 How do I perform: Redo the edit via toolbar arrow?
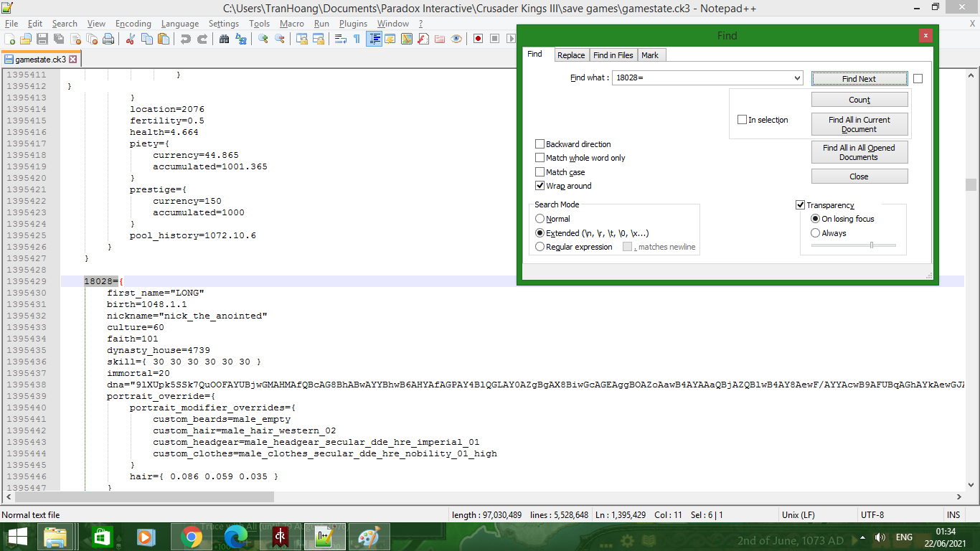[x=202, y=39]
